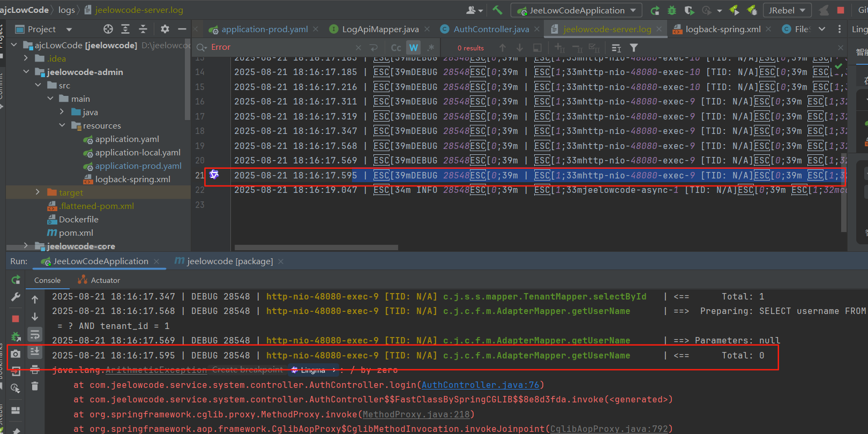Switch to jeelowcode [package] run tab

229,261
